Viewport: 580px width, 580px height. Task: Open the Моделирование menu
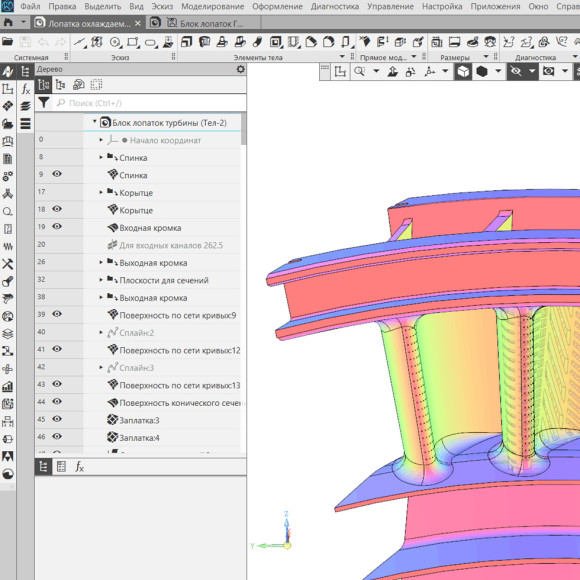tap(213, 6)
